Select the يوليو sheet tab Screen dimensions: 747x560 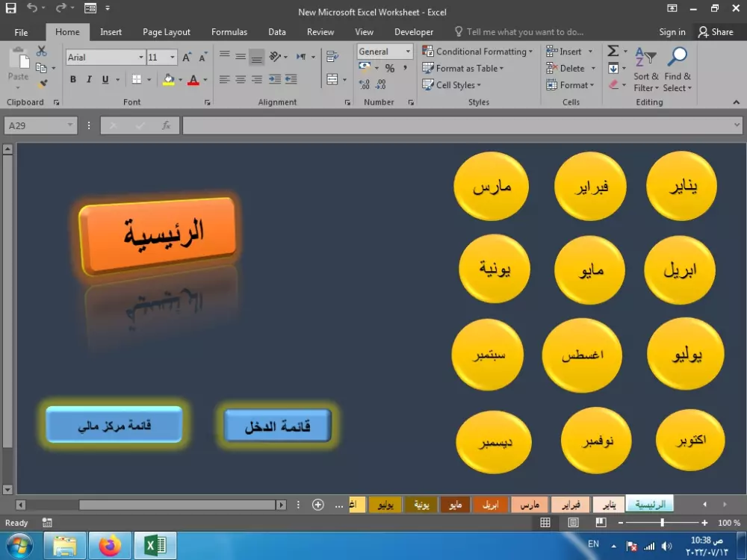pyautogui.click(x=385, y=504)
